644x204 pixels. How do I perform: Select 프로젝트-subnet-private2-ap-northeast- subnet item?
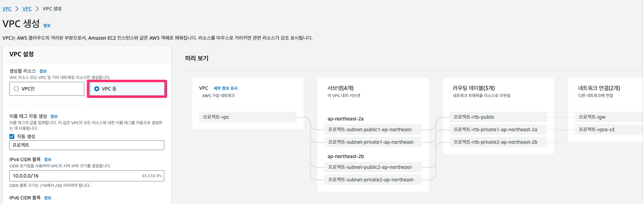pos(373,180)
